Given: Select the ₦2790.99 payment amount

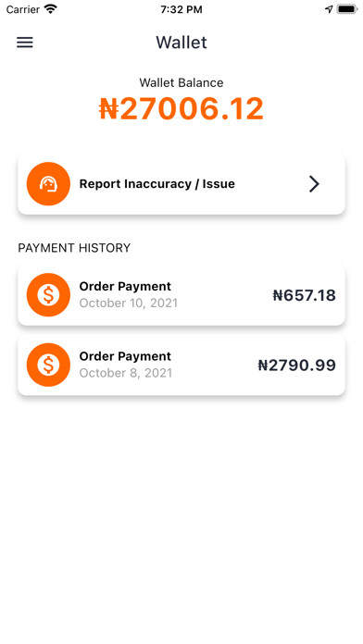Looking at the screenshot, I should point(297,365).
